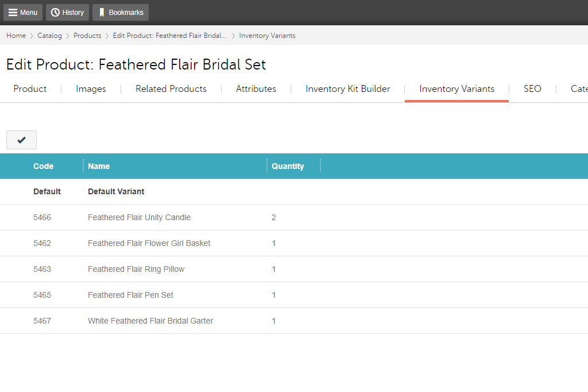Select the Default Variant row
This screenshot has height=392, width=588.
(x=116, y=191)
